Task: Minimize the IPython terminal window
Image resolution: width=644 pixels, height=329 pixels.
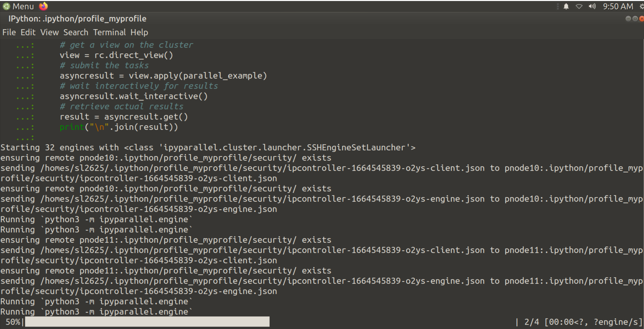Action: click(x=628, y=18)
